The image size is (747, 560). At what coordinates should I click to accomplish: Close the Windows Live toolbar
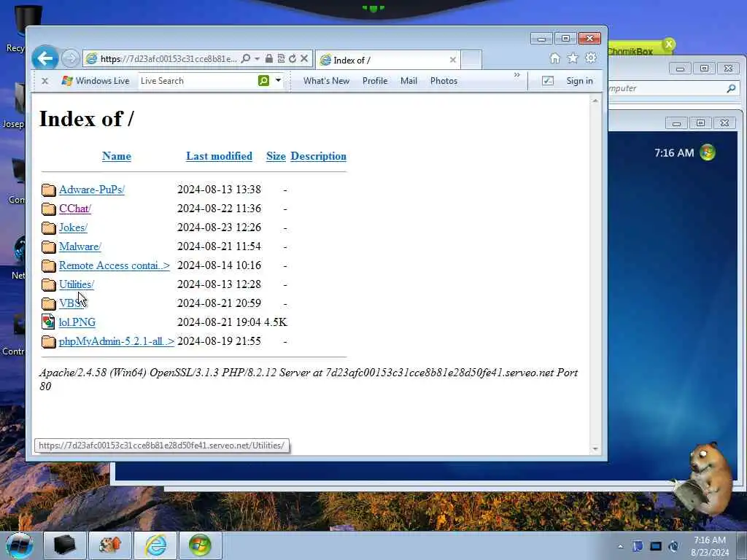click(44, 81)
